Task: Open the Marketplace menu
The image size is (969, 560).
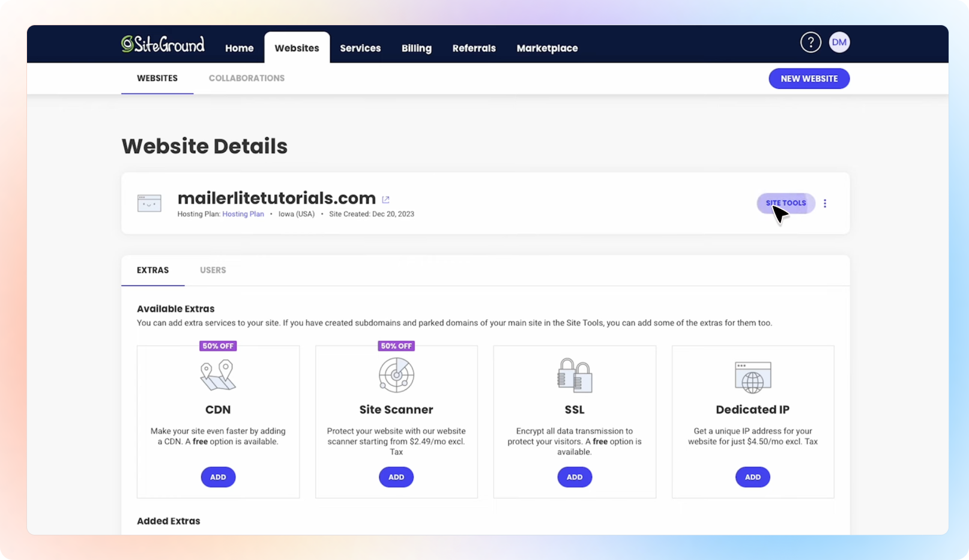Action: coord(548,48)
